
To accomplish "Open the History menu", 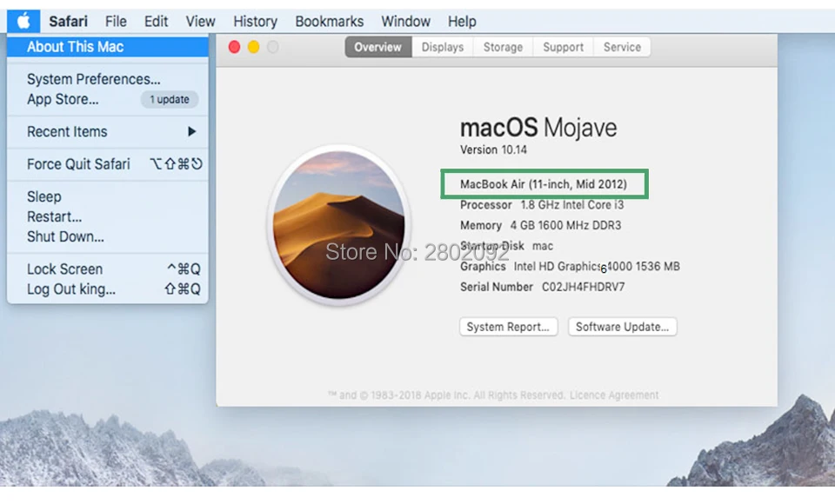I will point(255,21).
